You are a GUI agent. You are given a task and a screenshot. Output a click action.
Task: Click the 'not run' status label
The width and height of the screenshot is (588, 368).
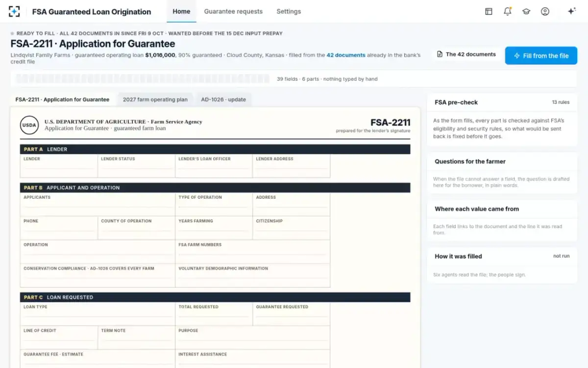point(562,256)
